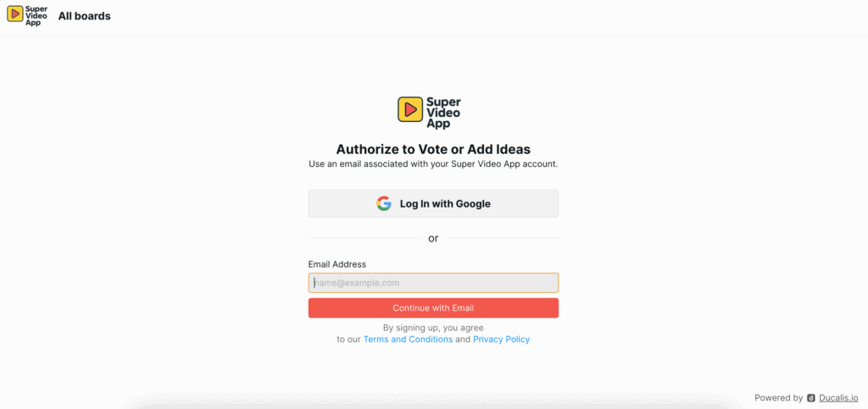Image resolution: width=868 pixels, height=409 pixels.
Task: Click the Powered by text
Action: (x=778, y=398)
